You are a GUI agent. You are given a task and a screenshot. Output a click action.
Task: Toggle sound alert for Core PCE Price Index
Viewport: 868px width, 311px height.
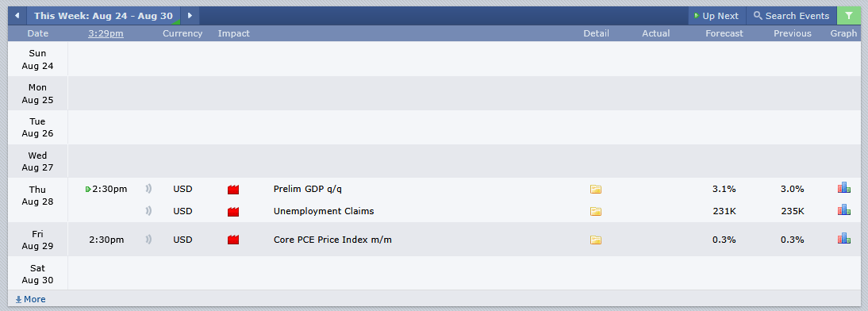[x=148, y=240]
